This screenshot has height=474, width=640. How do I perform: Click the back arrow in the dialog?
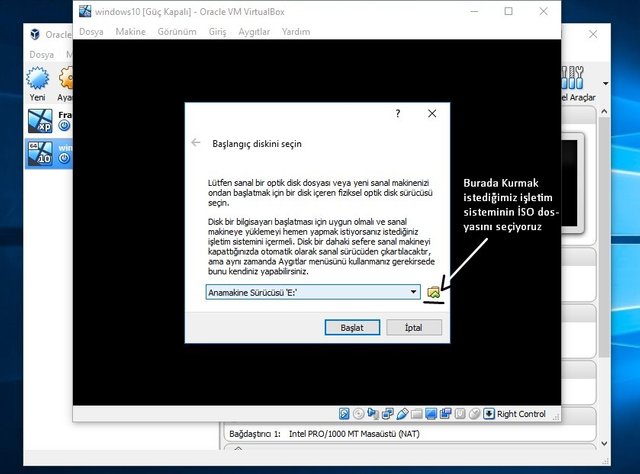(196, 142)
